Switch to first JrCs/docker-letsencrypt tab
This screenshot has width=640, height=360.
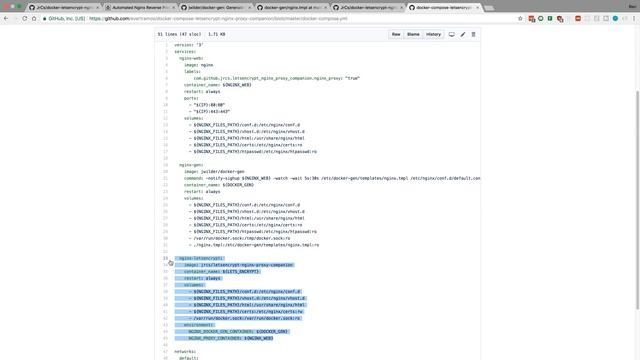point(64,7)
